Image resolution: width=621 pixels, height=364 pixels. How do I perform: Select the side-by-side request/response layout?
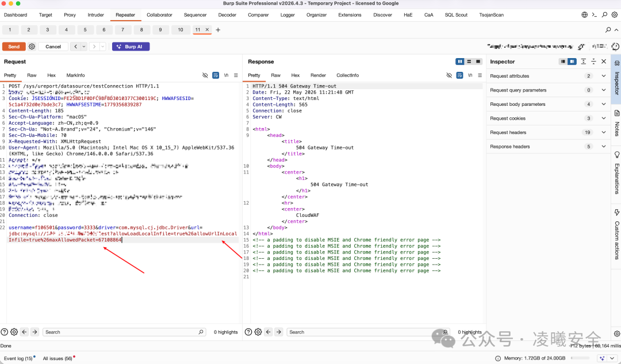click(x=460, y=62)
